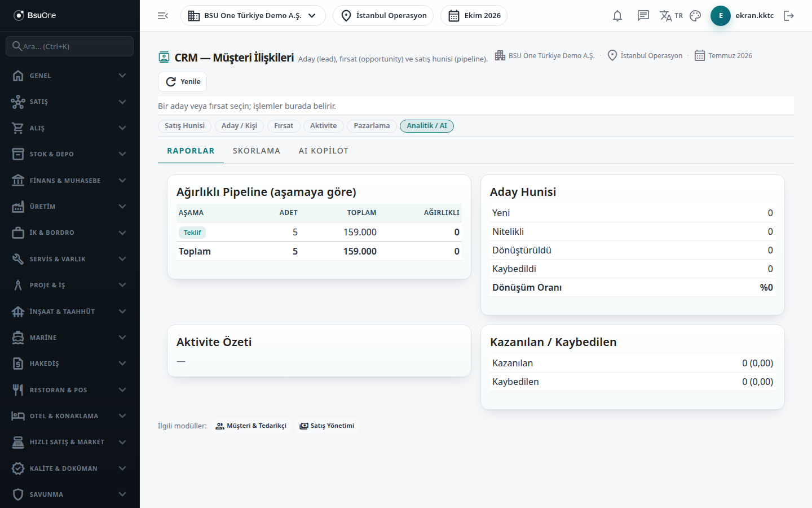
Task: Expand the Hakediş section chevron
Action: tap(122, 364)
